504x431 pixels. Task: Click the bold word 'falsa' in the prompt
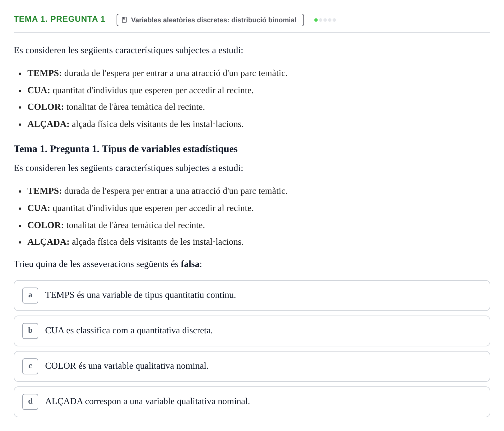[x=190, y=264]
